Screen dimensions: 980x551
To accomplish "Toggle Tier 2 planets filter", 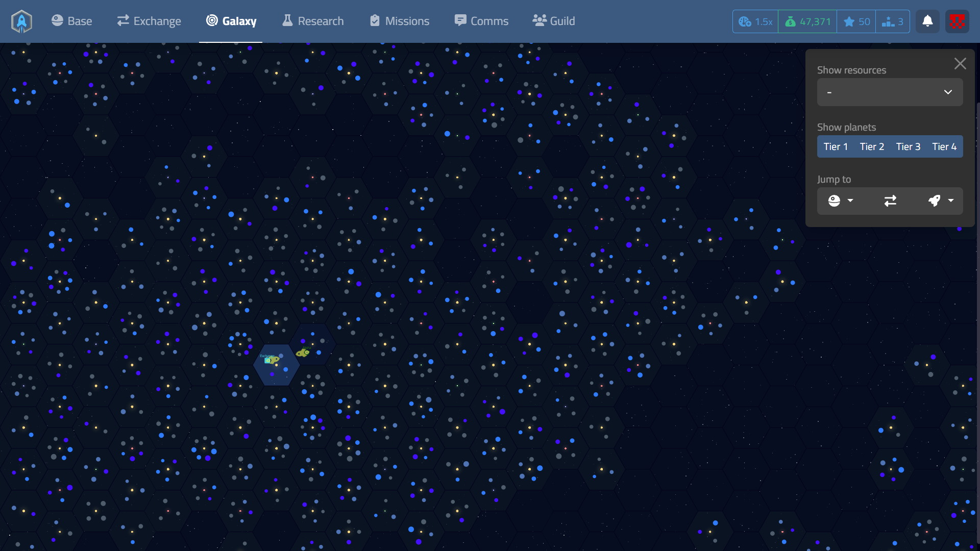I will [x=872, y=147].
